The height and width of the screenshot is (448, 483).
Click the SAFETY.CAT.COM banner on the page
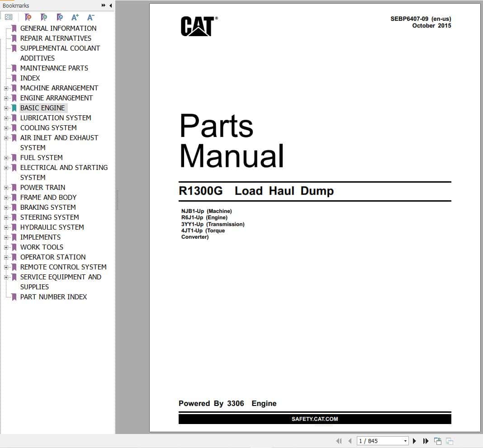(315, 419)
